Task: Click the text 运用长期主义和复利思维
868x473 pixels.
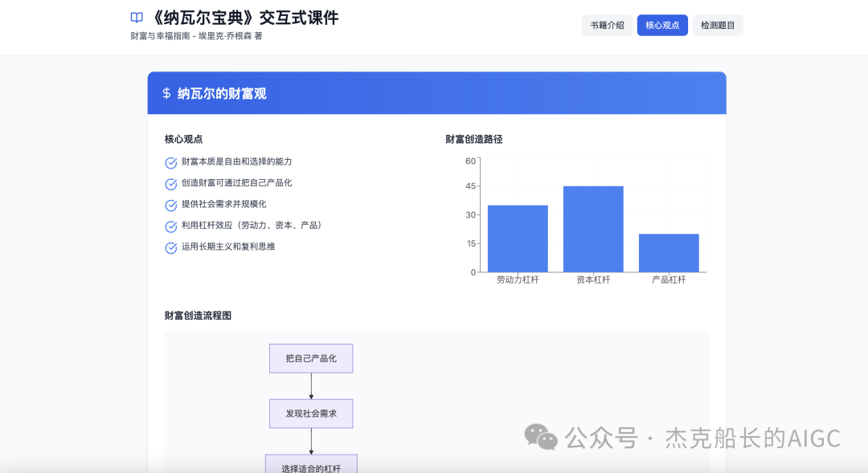Action: pyautogui.click(x=228, y=247)
